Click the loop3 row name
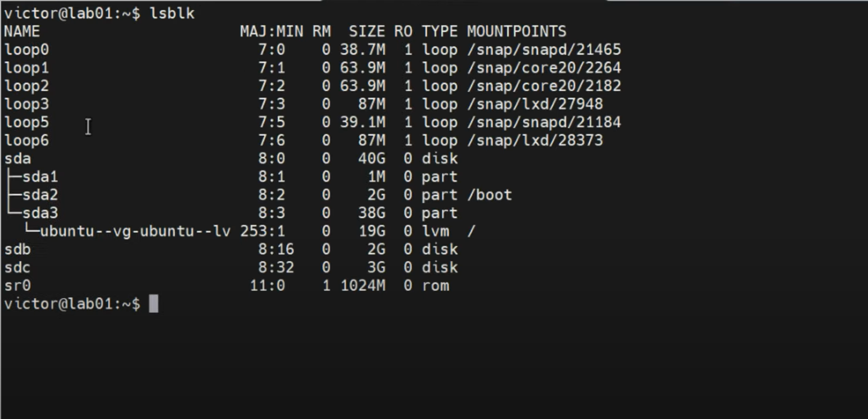868x419 pixels. click(26, 104)
